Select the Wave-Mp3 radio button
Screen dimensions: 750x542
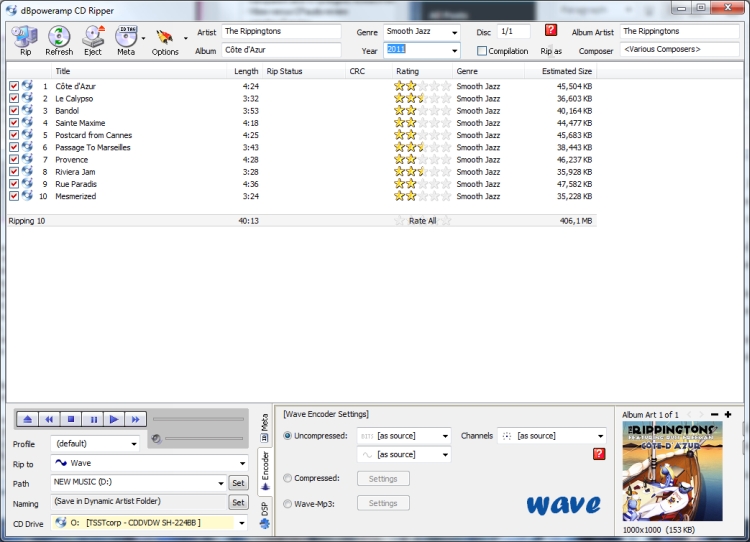(x=287, y=504)
